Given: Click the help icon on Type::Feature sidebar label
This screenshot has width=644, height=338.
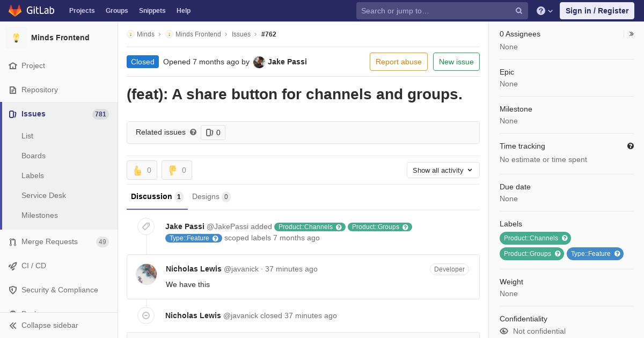Looking at the screenshot, I should click(617, 254).
